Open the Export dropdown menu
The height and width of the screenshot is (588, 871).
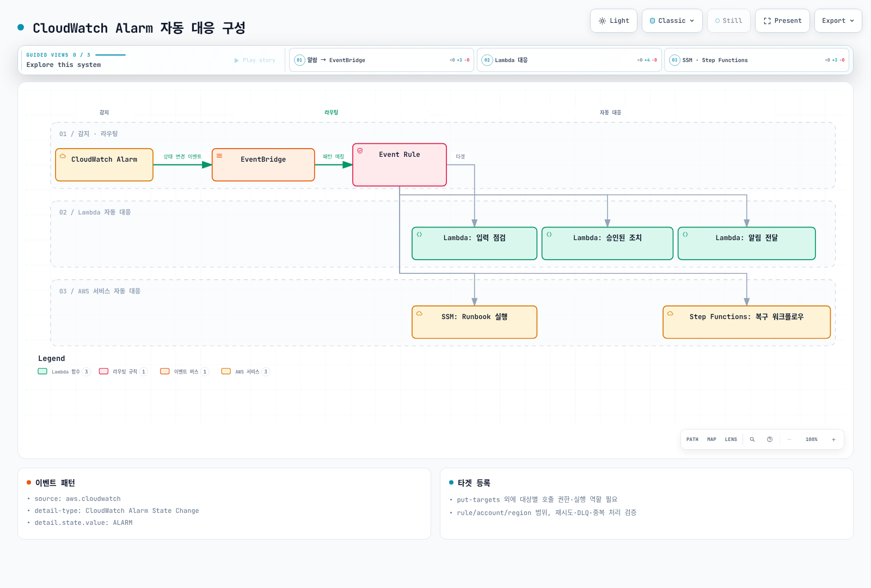point(838,21)
